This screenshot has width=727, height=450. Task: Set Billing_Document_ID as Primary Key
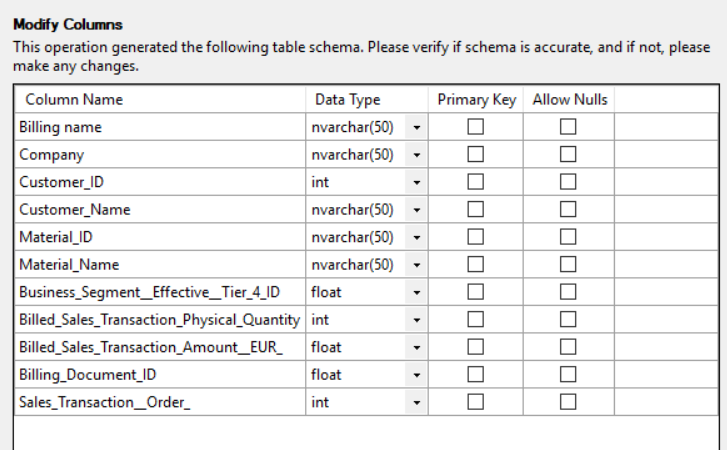coord(476,375)
